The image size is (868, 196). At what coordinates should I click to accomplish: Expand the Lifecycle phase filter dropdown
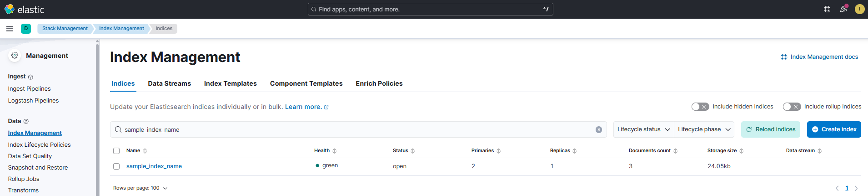click(x=704, y=129)
